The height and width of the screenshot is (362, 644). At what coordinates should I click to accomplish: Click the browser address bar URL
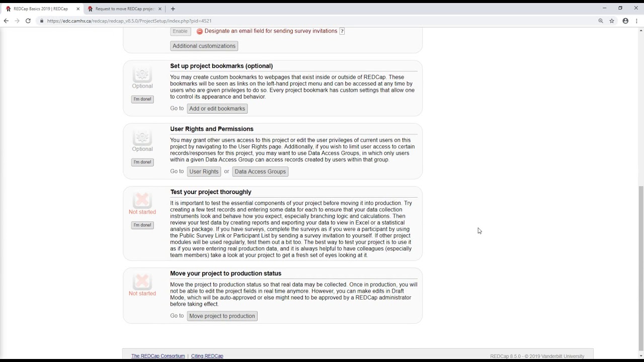pos(129,21)
